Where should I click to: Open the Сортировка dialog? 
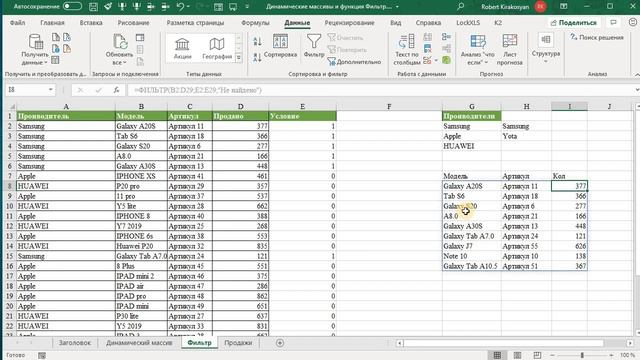(x=280, y=46)
